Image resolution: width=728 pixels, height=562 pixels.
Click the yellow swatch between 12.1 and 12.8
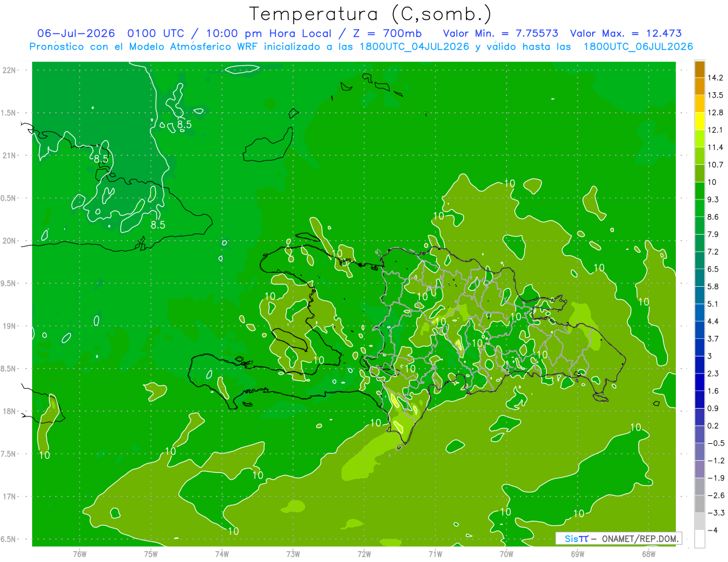click(699, 121)
